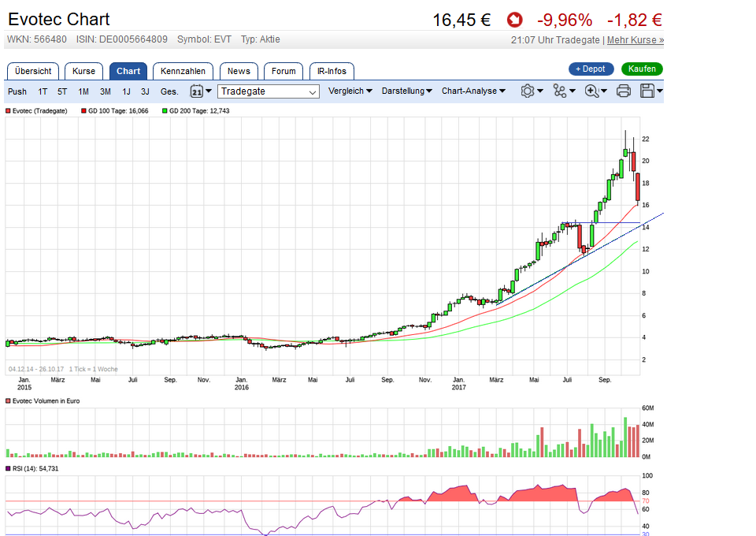Viewport: 756px width, 536px height.
Task: Click the purple RSI (14) legend square
Action: click(8, 468)
